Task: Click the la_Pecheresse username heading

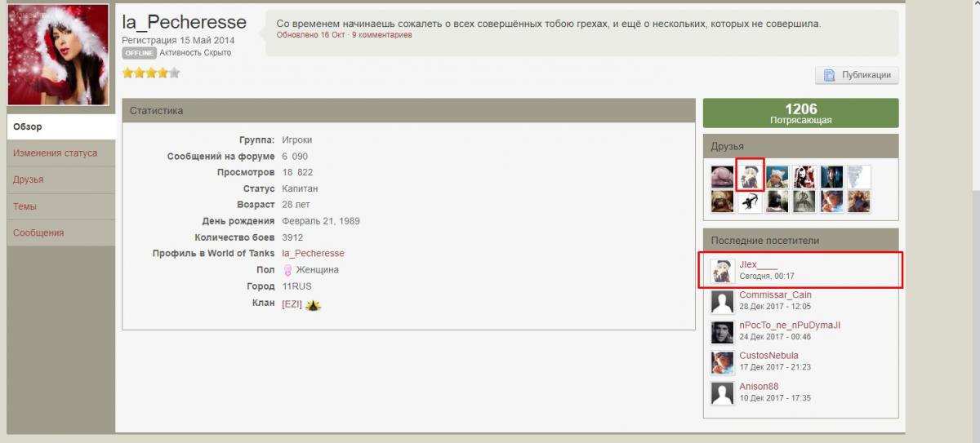Action: click(x=184, y=22)
